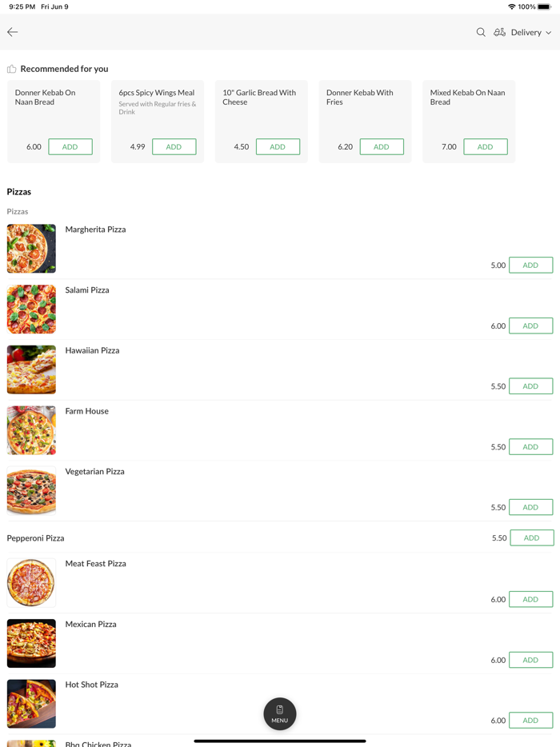Navigate back using the arrow icon

click(12, 32)
